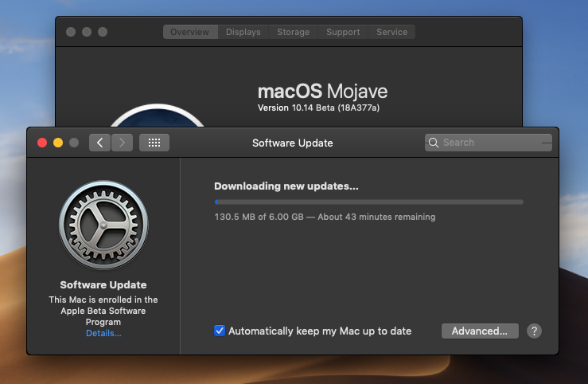Open the Advanced... options button
The height and width of the screenshot is (384, 588).
pos(480,331)
